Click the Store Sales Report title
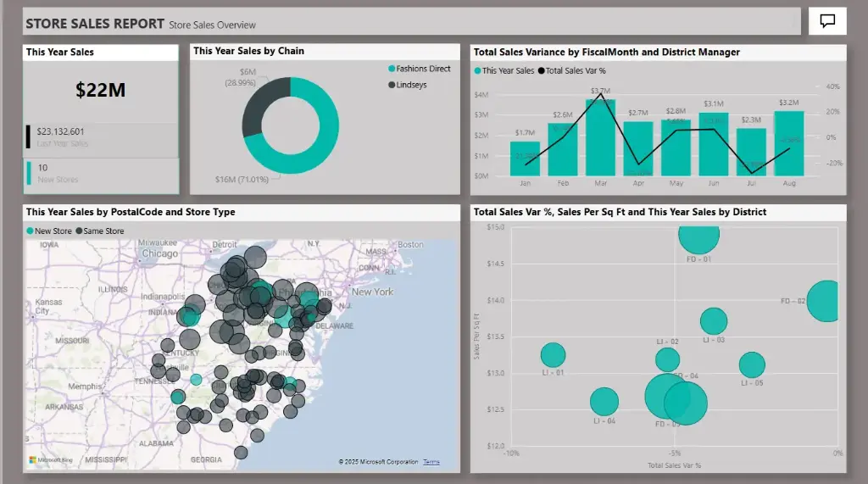Screen dimensions: 868x484 (95, 24)
